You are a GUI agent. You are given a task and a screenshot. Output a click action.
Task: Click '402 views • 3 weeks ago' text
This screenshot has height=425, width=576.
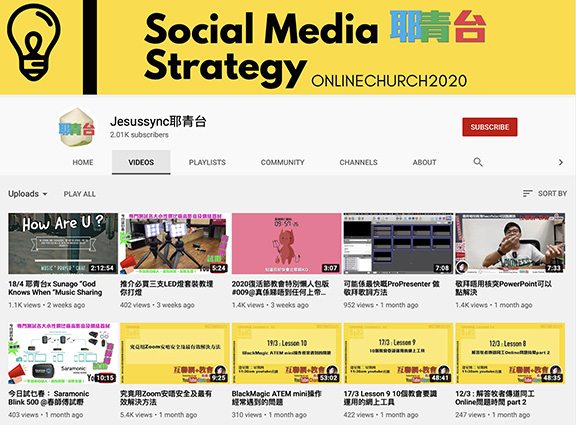click(x=157, y=305)
